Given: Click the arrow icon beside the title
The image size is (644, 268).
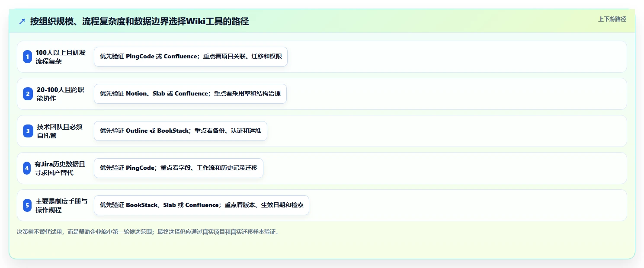Looking at the screenshot, I should [x=22, y=22].
